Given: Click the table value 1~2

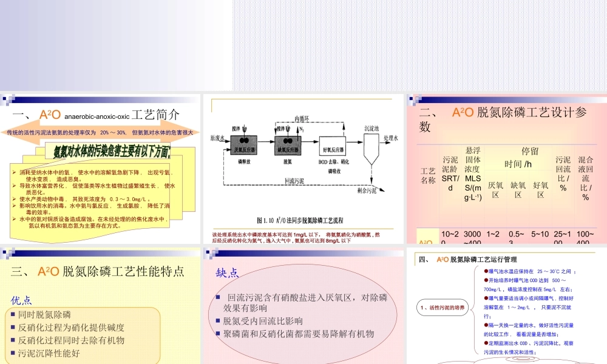Looking at the screenshot, I should pyautogui.click(x=493, y=234).
